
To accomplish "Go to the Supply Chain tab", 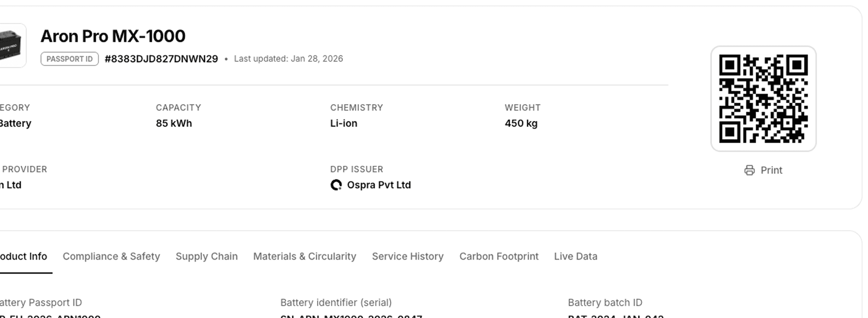I will tap(206, 256).
